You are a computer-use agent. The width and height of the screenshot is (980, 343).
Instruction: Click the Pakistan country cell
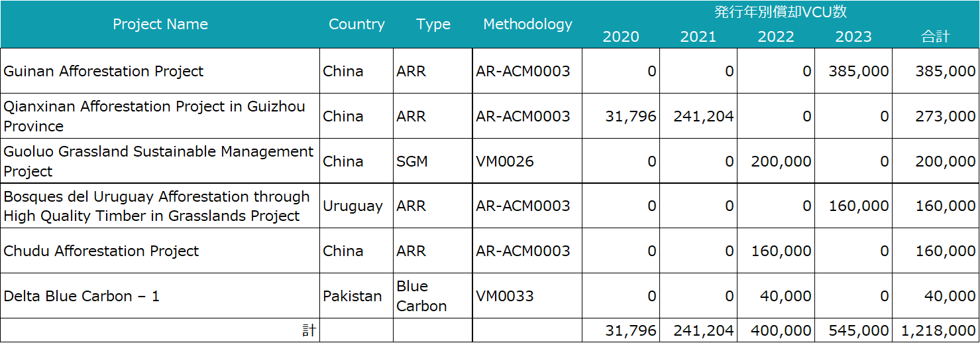(353, 296)
